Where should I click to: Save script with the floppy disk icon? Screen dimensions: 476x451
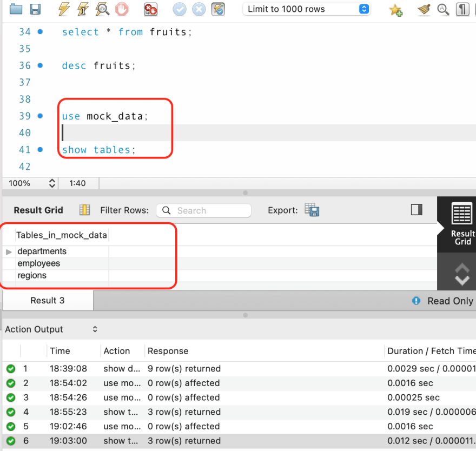[35, 9]
